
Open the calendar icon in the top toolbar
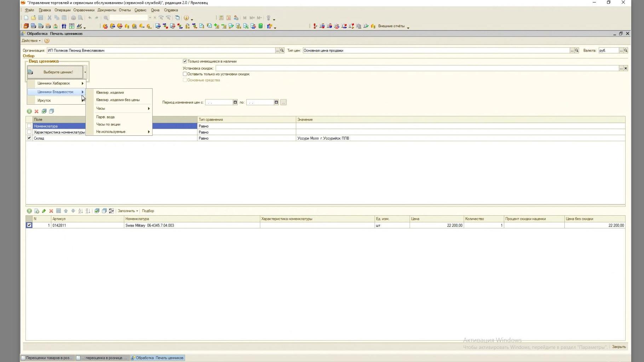229,18
